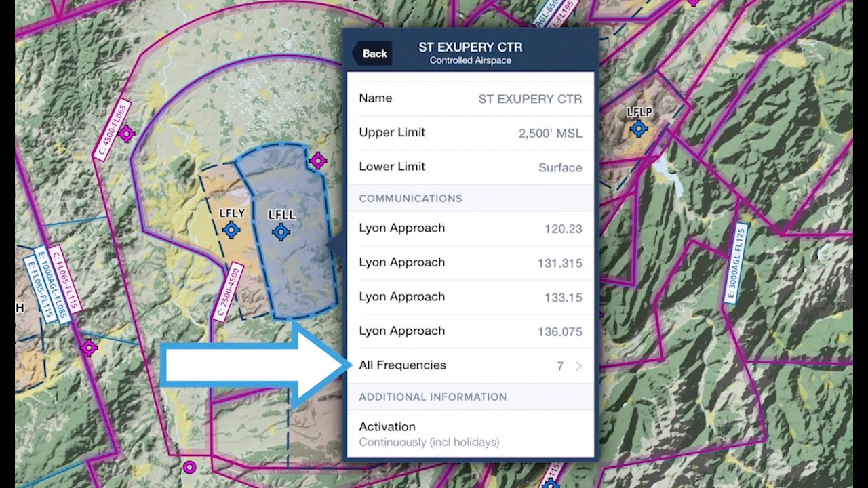
Task: Tap the Lyon Approach 136.075 row
Action: coord(471,331)
